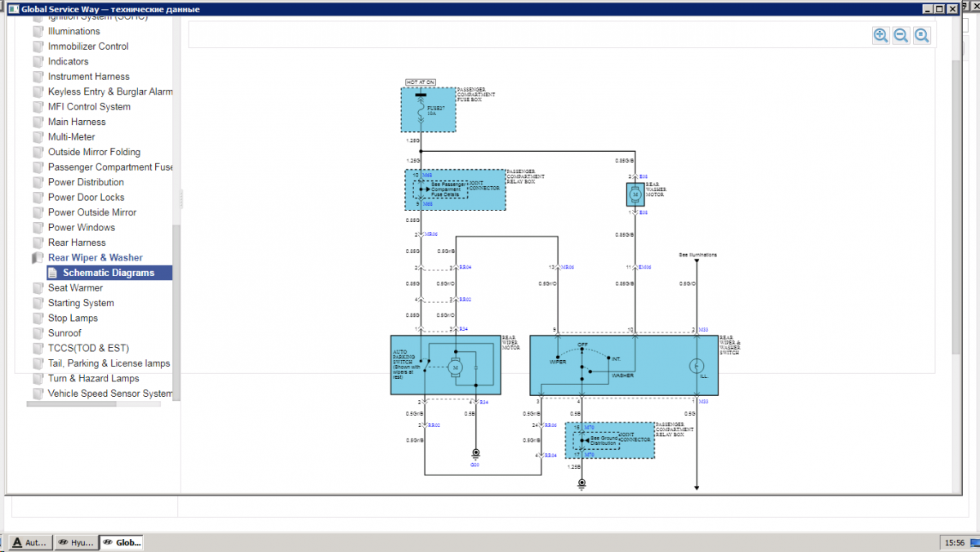The height and width of the screenshot is (552, 980).
Task: Click the book icon next to Power Windows
Action: coord(38,228)
